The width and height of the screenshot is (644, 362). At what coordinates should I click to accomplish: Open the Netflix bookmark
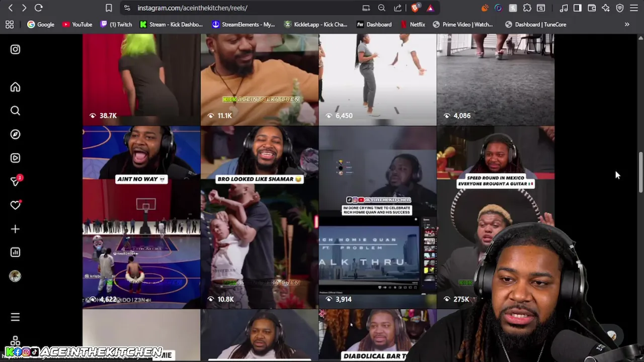click(x=413, y=24)
